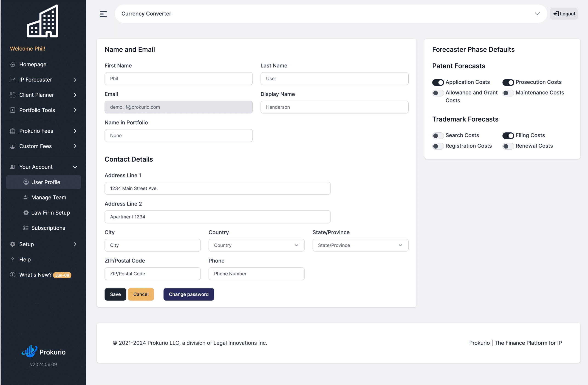Open Manage Team page
Screen dimensions: 588x385
pyautogui.click(x=43, y=198)
